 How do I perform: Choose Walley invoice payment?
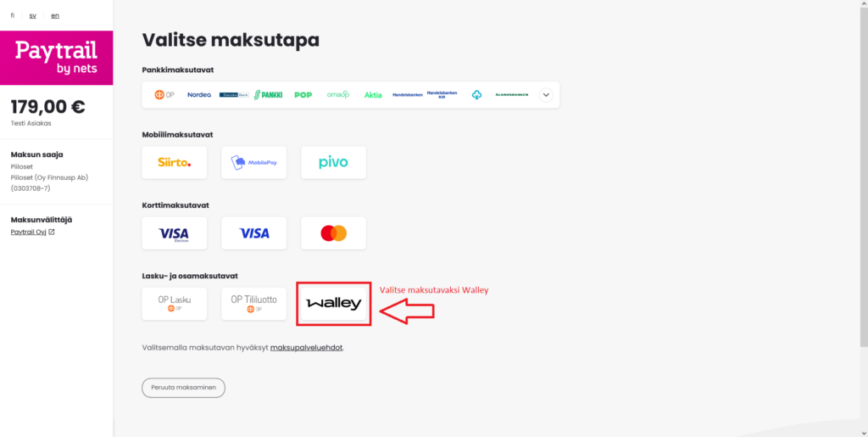pos(333,304)
